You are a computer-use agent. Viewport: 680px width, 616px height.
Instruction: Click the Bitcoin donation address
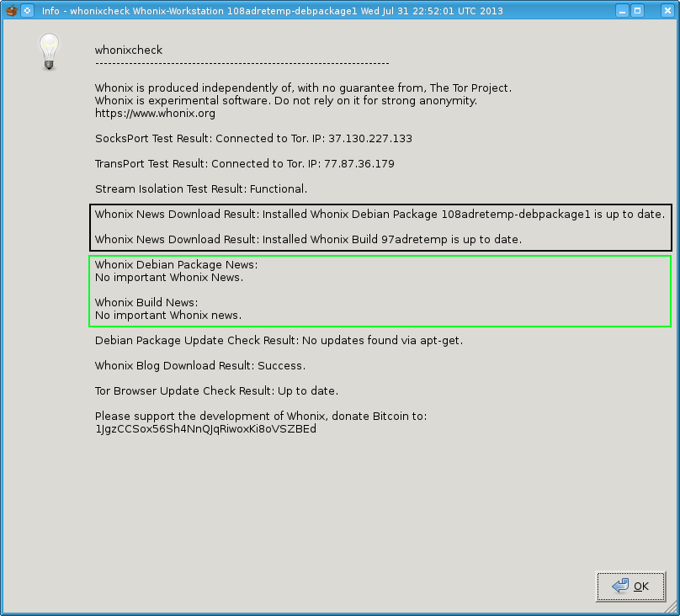(205, 428)
